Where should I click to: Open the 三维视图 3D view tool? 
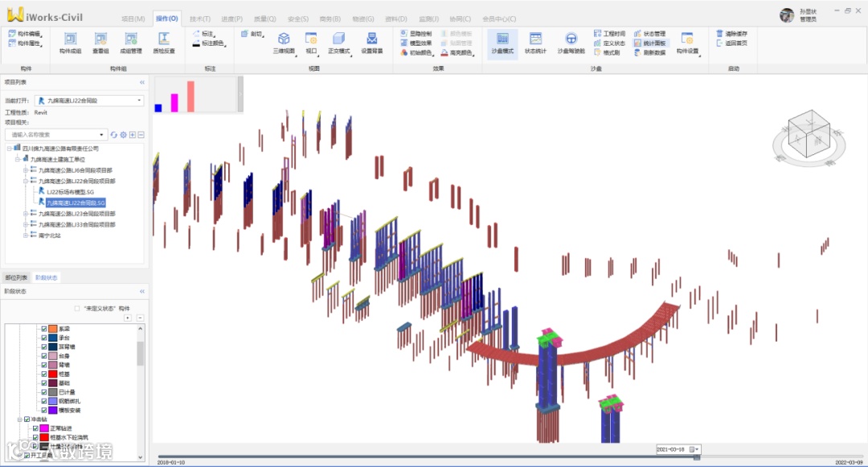(x=284, y=43)
